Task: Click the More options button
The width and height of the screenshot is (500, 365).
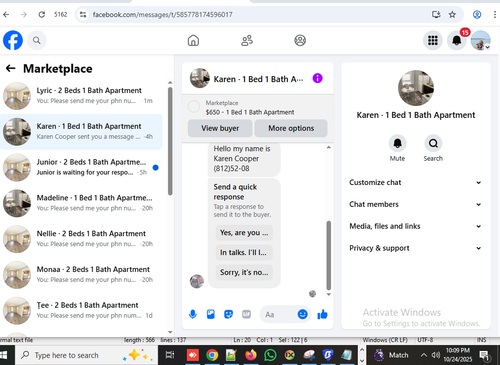Action: click(291, 128)
